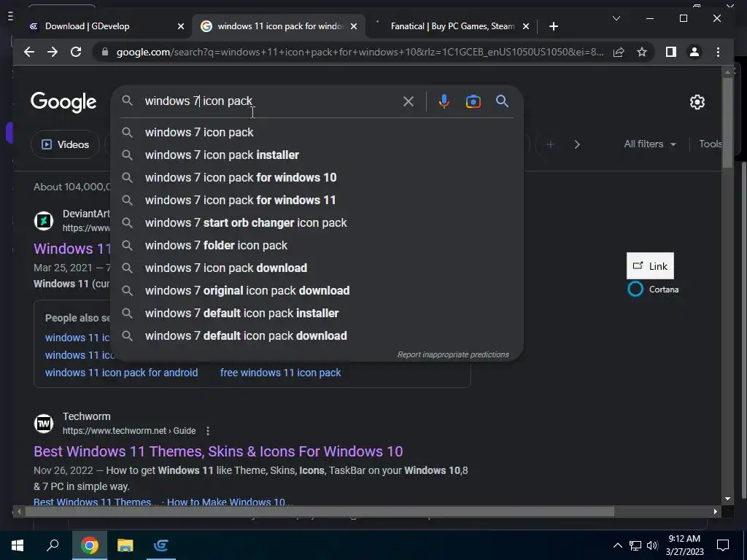
Task: Go to the Google logo homepage
Action: click(x=63, y=102)
